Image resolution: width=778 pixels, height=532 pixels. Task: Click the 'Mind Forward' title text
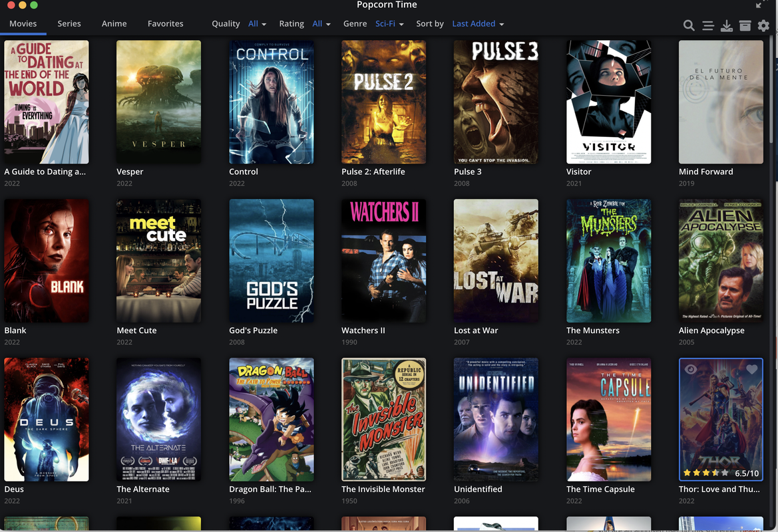[705, 172]
